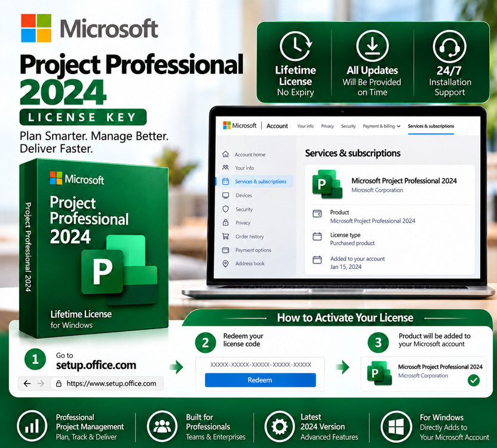Viewport: 497px width, 448px height.
Task: Click the blue Redeem button
Action: [260, 380]
